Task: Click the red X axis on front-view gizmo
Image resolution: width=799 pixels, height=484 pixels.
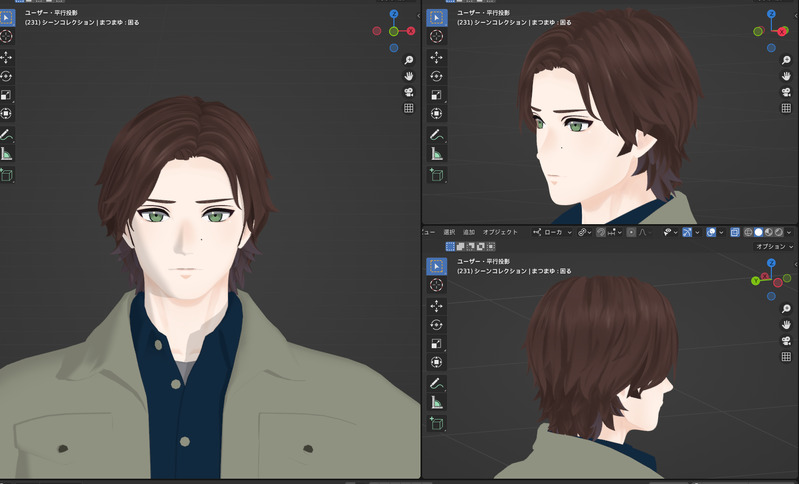Action: click(411, 31)
